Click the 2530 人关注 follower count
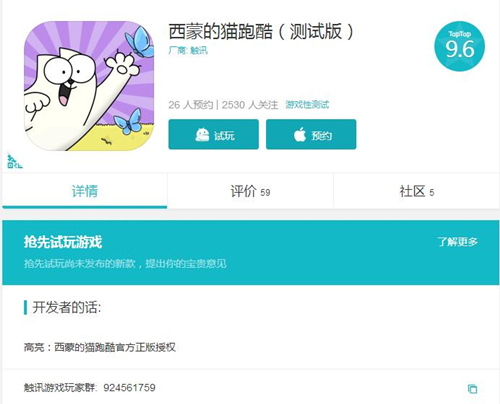This screenshot has width=500, height=404. pos(250,105)
